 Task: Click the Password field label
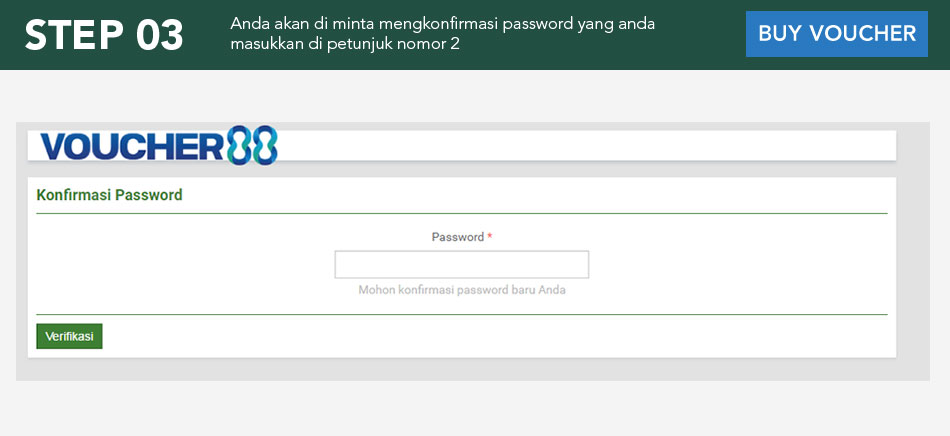click(x=457, y=237)
